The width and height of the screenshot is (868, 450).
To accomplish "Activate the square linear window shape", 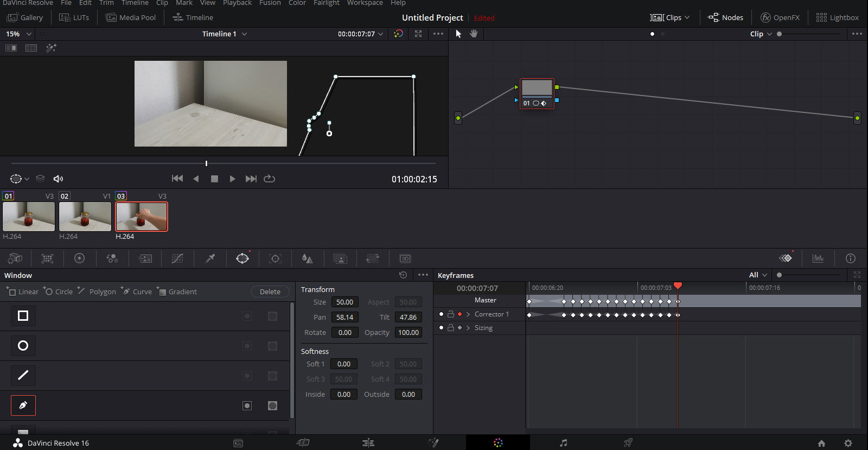I will click(23, 316).
